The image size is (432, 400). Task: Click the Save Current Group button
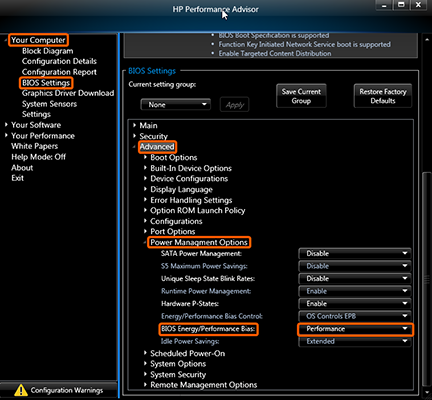tap(301, 96)
